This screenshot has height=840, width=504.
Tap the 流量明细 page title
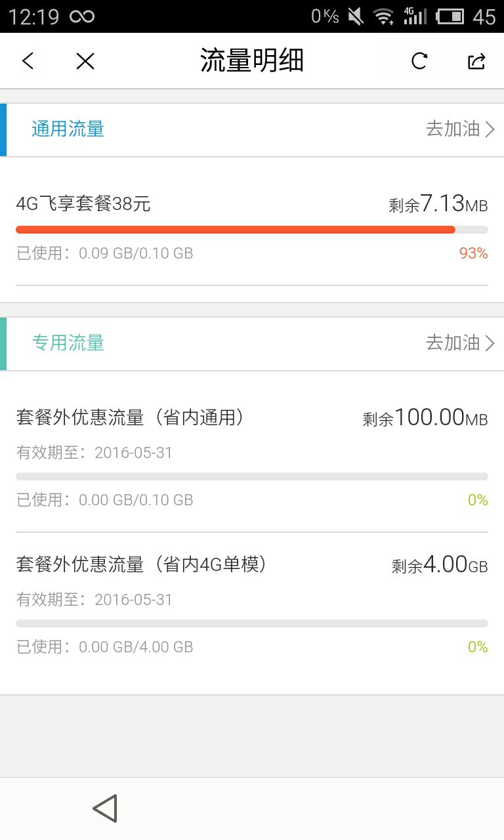pyautogui.click(x=252, y=61)
